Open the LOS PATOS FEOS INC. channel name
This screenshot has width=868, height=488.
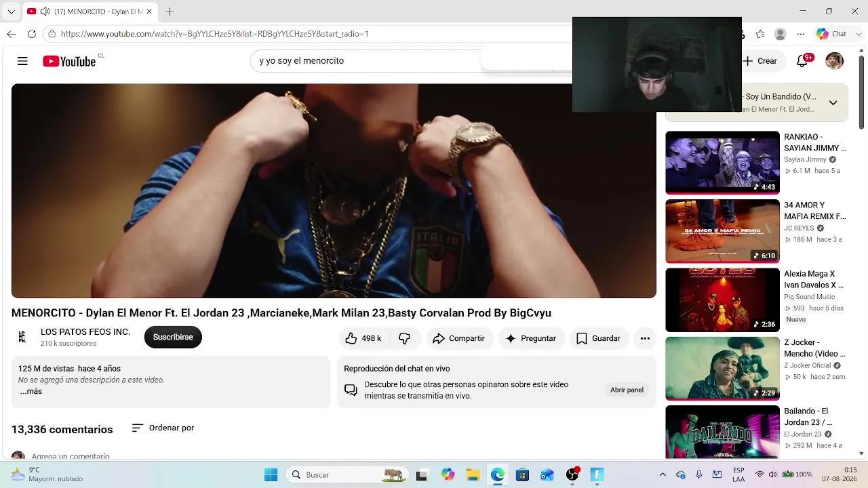[x=85, y=332]
